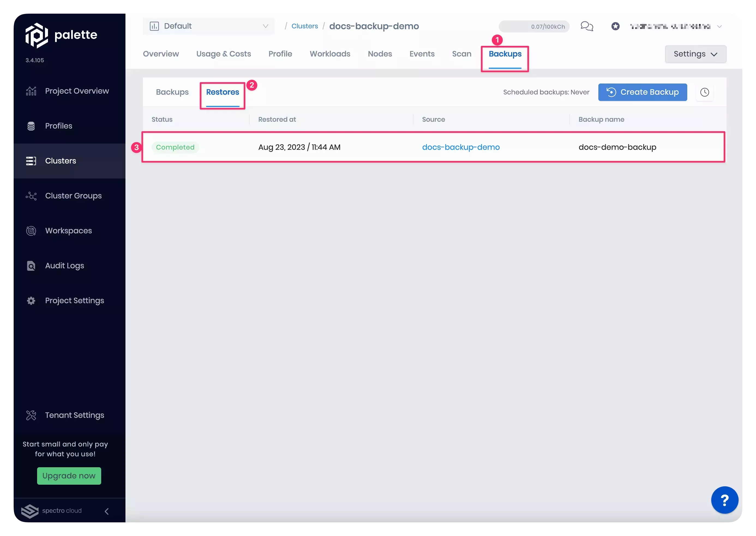This screenshot has height=536, width=756.
Task: Expand the Settings dropdown menu
Action: [696, 53]
